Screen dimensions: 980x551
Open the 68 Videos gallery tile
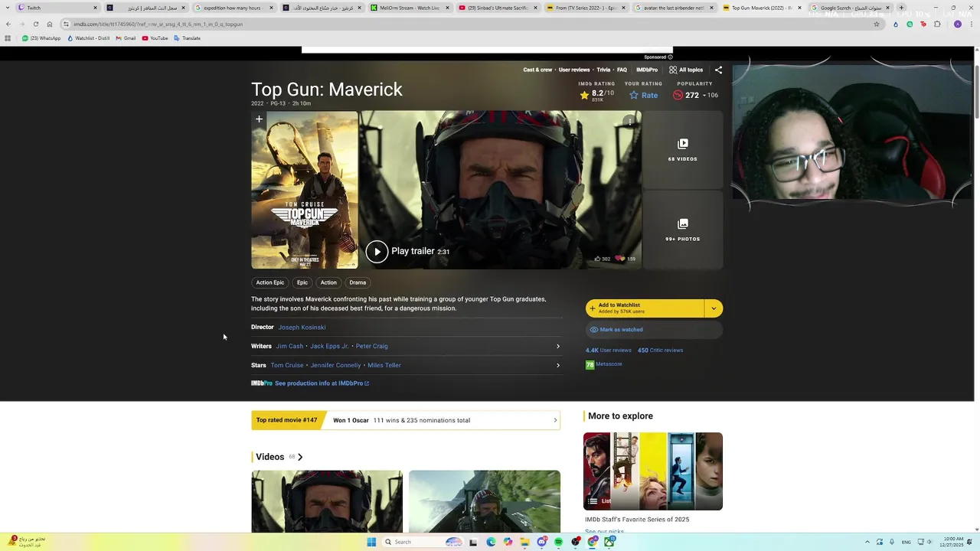(x=682, y=150)
